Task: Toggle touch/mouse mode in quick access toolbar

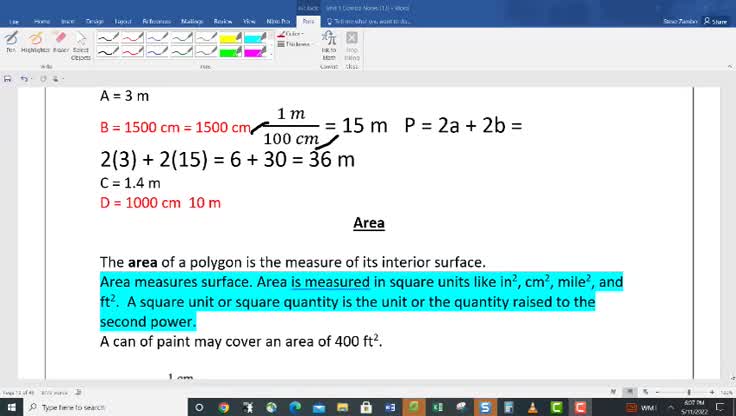Action: (x=55, y=79)
